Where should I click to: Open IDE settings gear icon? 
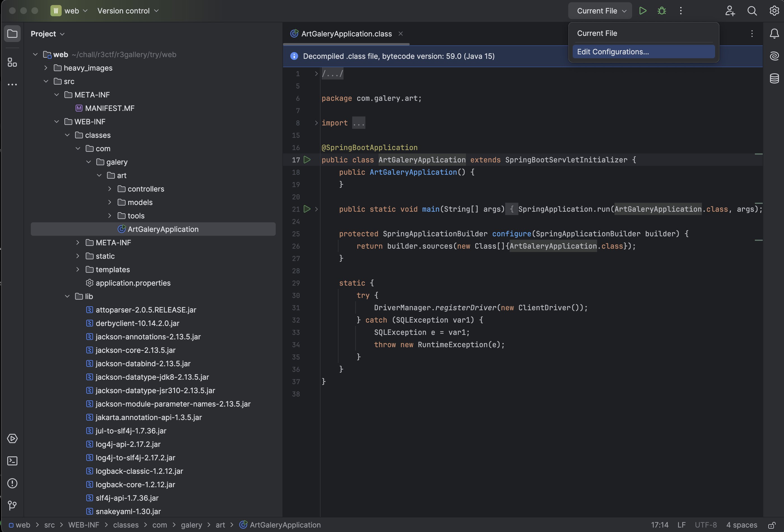pos(774,11)
